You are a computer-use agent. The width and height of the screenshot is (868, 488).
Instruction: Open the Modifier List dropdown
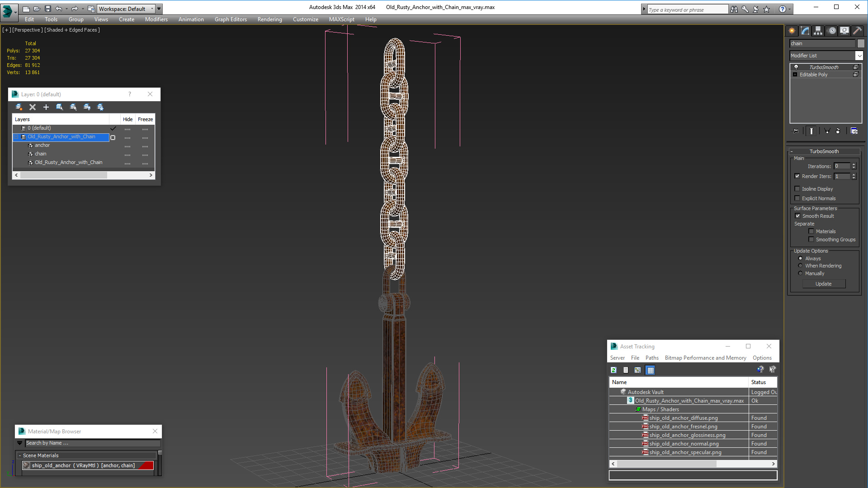[x=859, y=56]
